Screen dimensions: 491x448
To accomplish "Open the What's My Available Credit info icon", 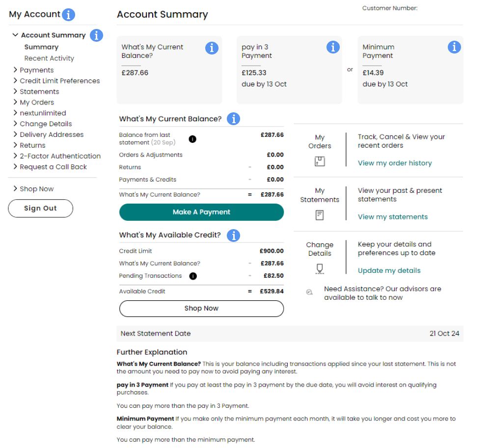I will coord(233,236).
